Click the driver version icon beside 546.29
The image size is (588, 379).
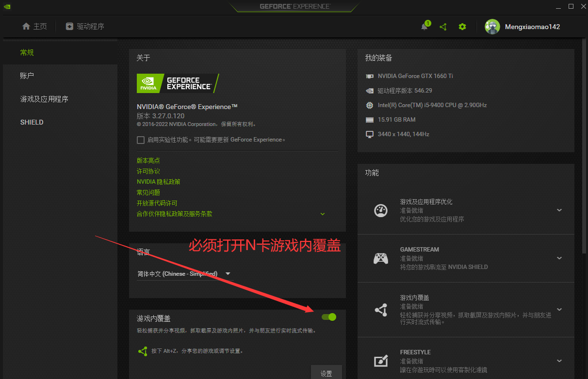point(370,91)
